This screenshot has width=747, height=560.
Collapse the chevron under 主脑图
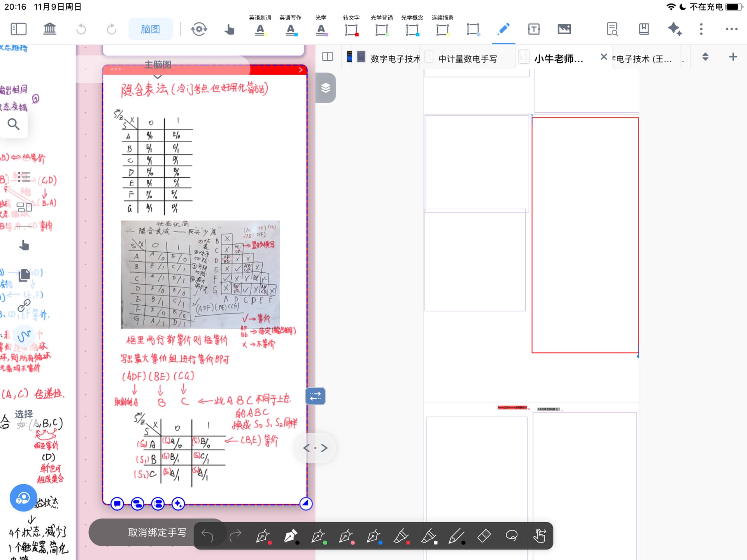pos(158,77)
